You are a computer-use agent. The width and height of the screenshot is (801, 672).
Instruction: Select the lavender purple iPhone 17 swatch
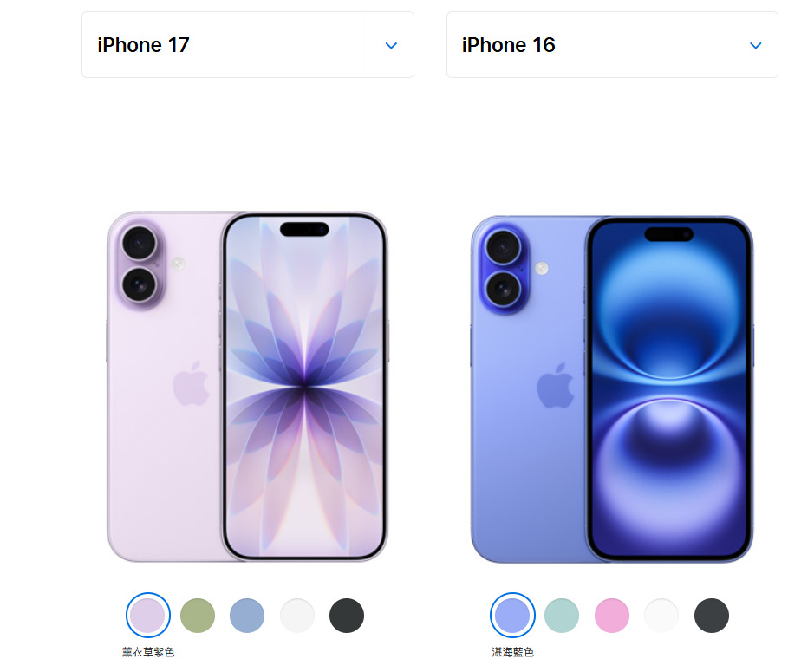point(148,616)
